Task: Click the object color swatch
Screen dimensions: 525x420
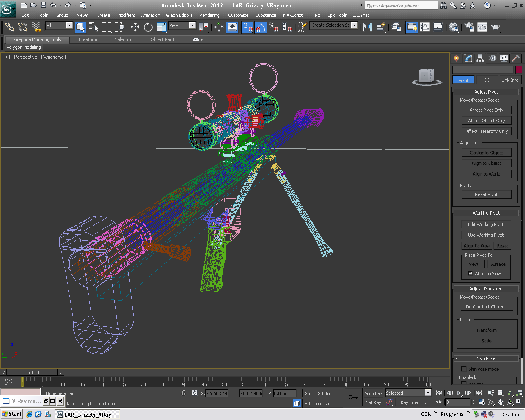Action: [x=518, y=70]
